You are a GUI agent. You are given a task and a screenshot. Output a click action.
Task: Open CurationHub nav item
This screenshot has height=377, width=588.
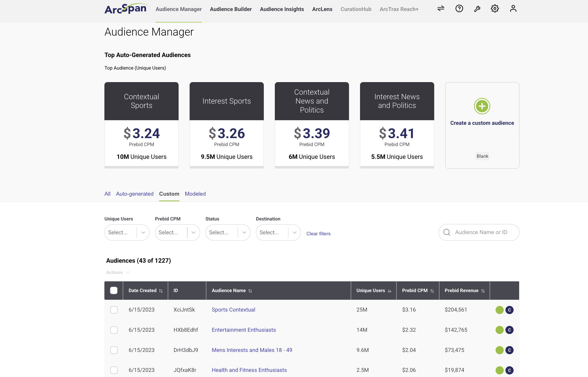(x=356, y=9)
